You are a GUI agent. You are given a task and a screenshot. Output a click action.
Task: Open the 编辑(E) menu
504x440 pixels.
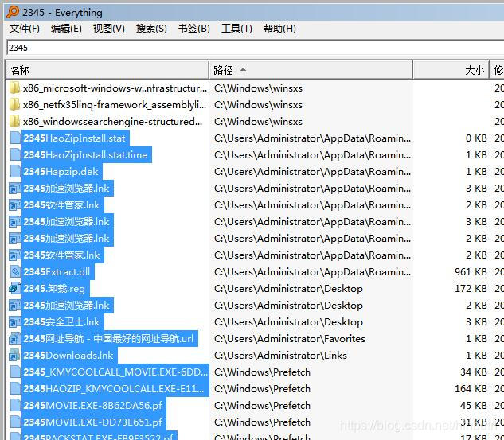[x=66, y=29]
